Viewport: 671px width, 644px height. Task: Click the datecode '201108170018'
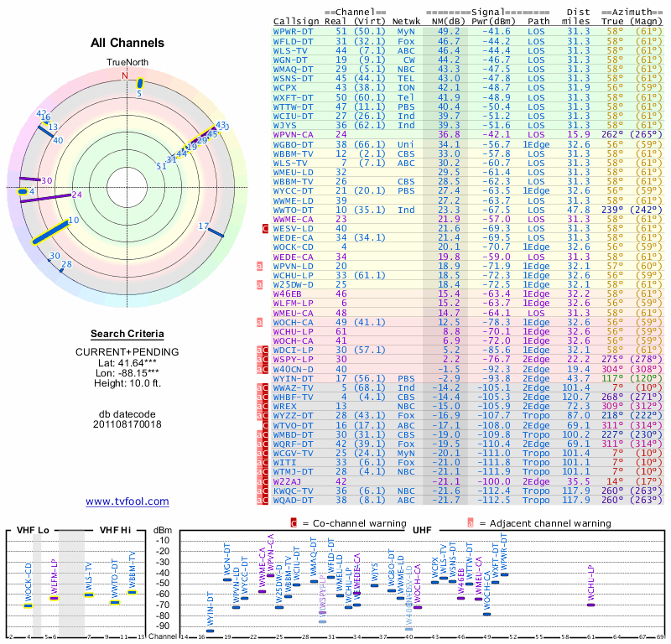coord(127,424)
